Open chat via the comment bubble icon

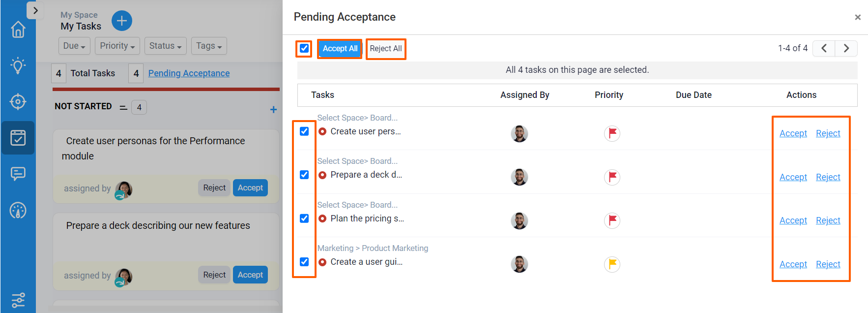click(18, 174)
